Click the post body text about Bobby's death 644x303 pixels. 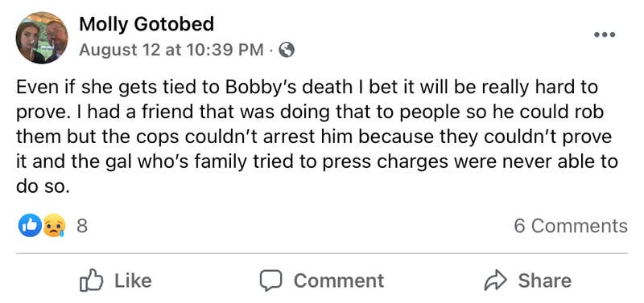317,137
